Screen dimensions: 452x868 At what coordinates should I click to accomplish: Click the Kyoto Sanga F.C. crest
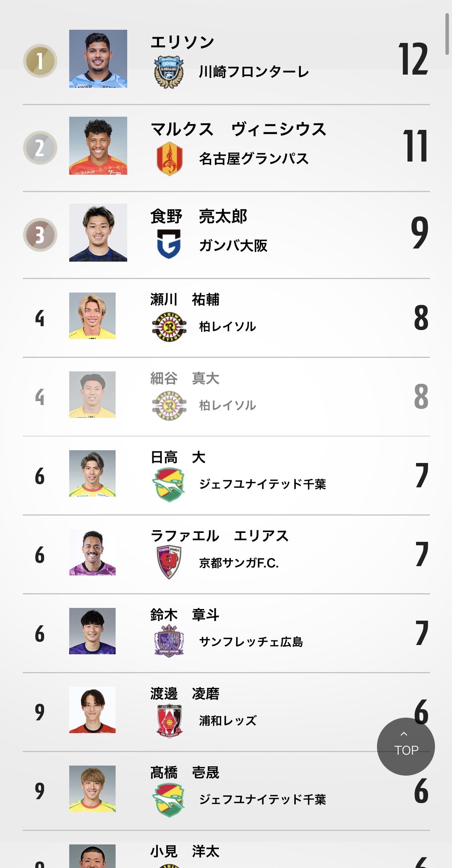[x=169, y=562]
